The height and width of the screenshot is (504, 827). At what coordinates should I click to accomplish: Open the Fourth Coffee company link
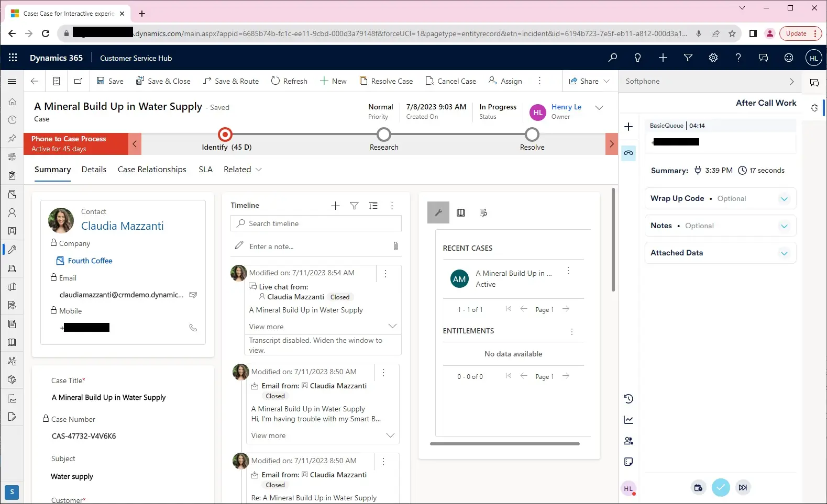pos(90,261)
